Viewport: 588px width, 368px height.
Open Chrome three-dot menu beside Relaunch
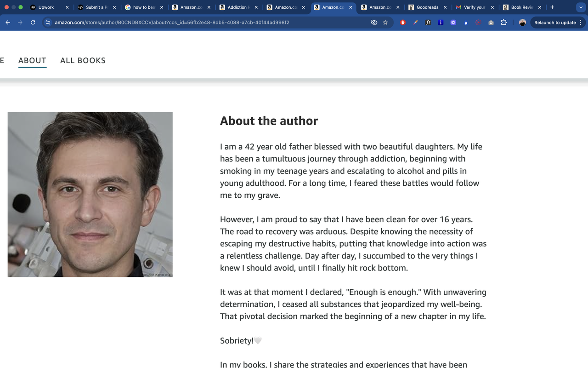coord(580,22)
